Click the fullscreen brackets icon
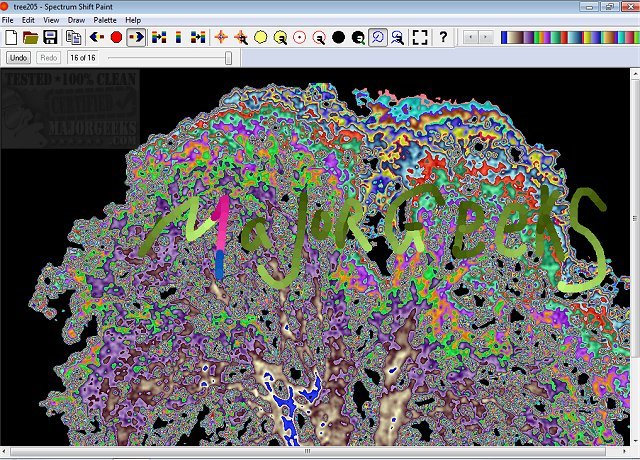640x460 pixels. (420, 37)
